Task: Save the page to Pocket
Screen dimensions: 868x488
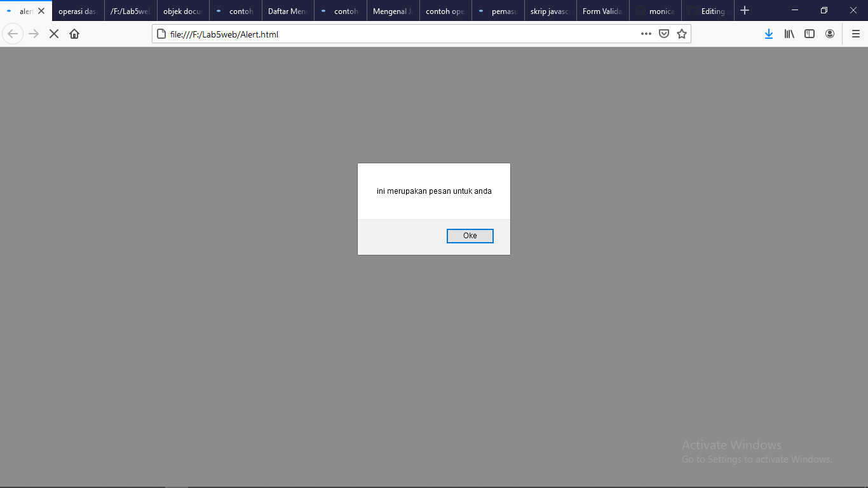Action: pyautogui.click(x=664, y=34)
